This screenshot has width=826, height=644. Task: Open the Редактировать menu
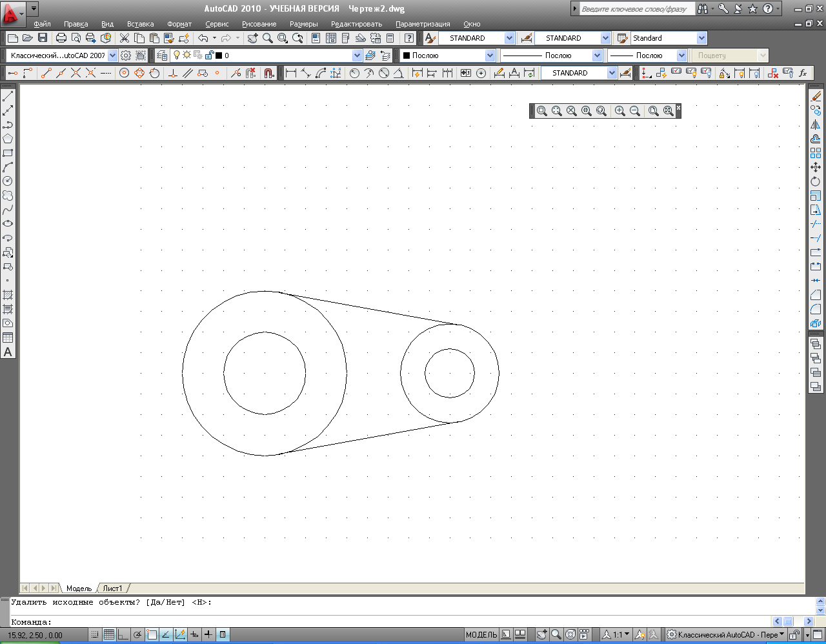pos(356,24)
